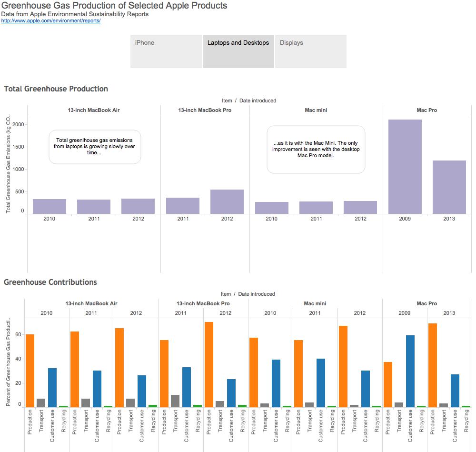
Task: Click the Total Greenhouse Gas Emissions axis title
Action: (9, 164)
